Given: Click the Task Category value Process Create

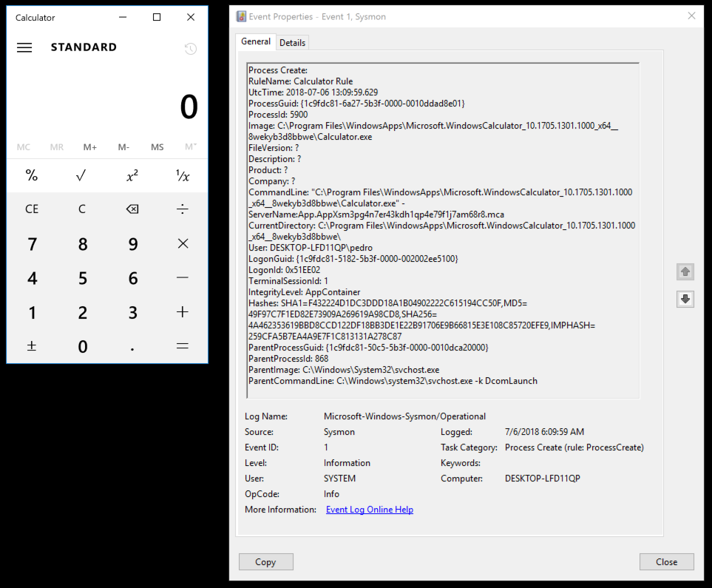Looking at the screenshot, I should 574,447.
